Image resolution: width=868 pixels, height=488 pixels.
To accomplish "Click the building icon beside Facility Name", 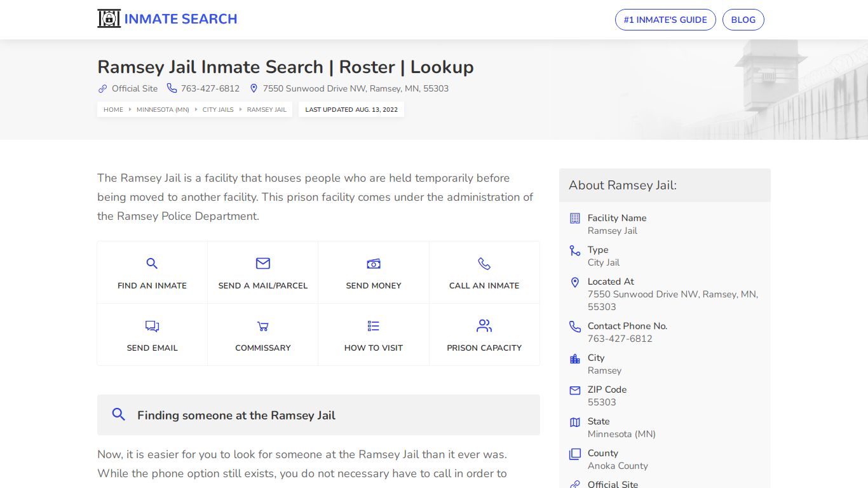I will pos(575,218).
